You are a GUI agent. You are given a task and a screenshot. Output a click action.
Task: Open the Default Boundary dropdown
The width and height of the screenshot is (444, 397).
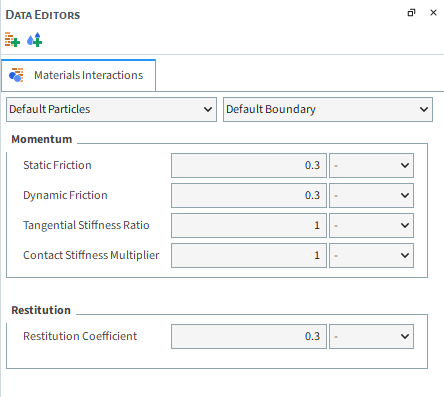(x=328, y=109)
